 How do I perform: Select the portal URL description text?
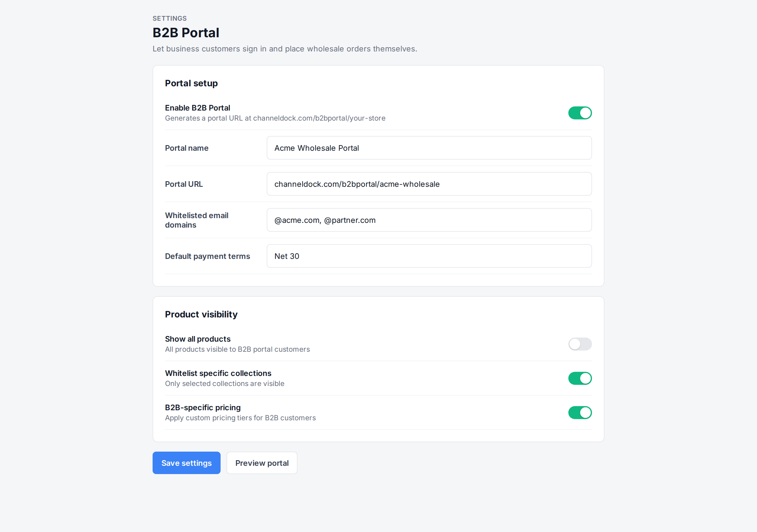click(x=275, y=118)
